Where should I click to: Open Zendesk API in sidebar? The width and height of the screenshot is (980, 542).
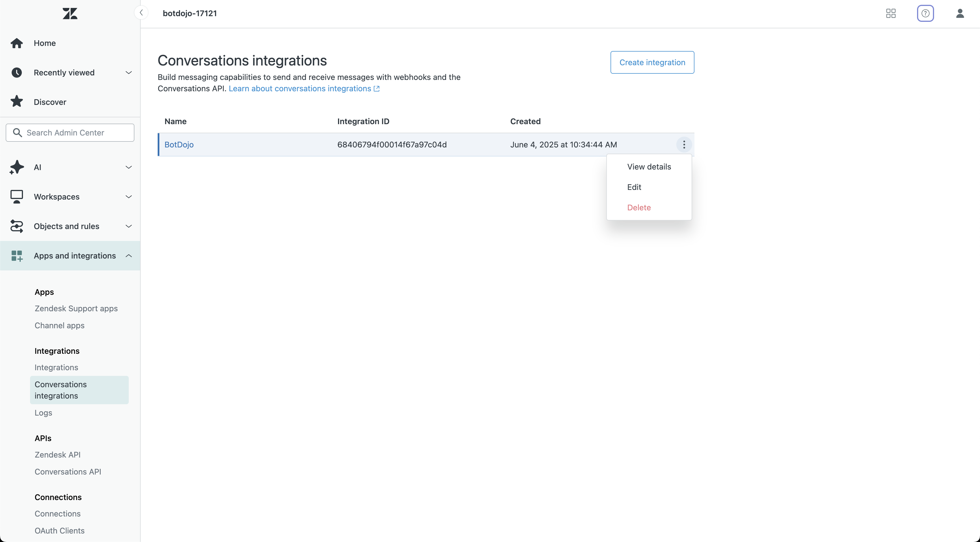coord(58,454)
